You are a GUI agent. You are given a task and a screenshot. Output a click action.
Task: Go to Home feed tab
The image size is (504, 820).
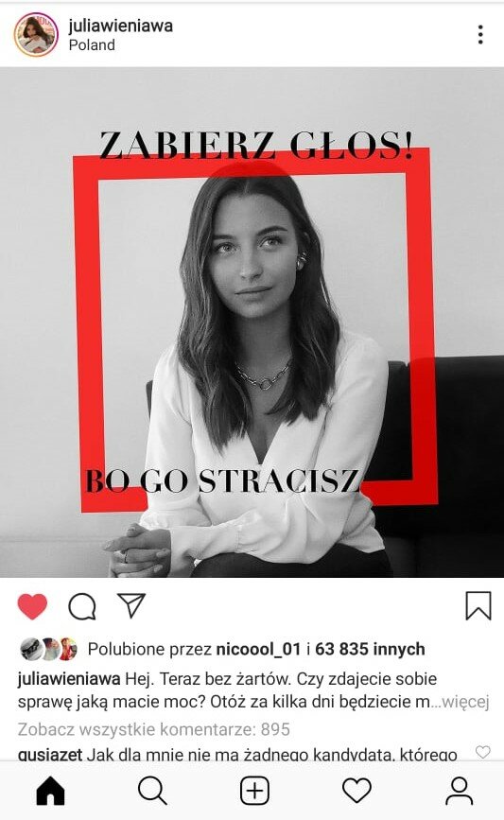coord(51,791)
